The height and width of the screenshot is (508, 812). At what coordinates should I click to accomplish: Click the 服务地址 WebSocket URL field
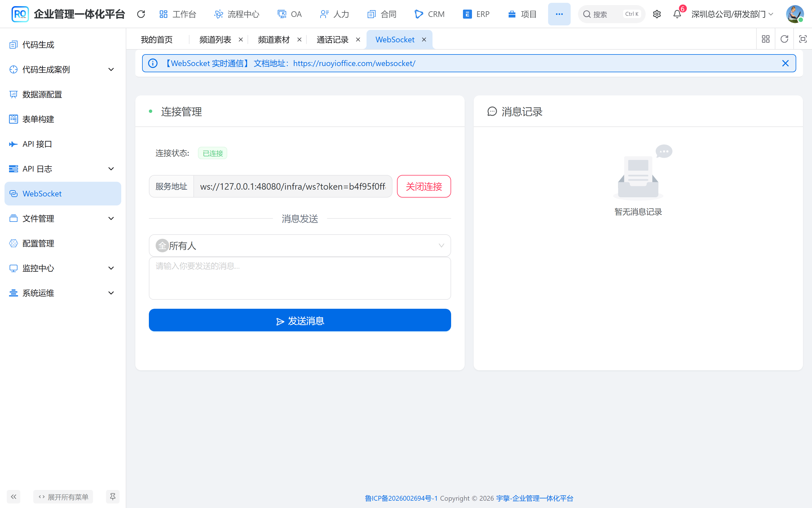[x=293, y=186]
